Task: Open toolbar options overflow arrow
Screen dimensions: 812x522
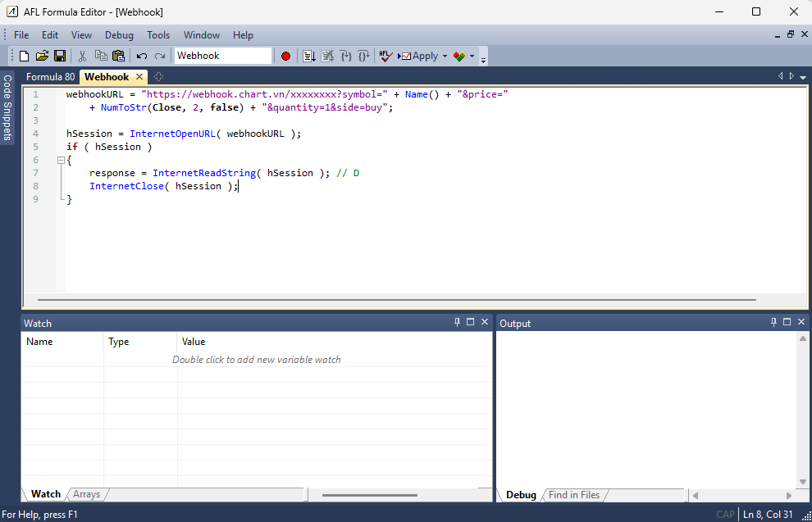Action: click(x=483, y=59)
